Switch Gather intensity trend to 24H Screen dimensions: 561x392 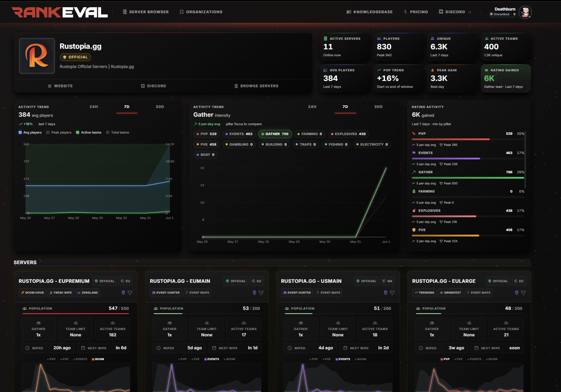(x=312, y=107)
